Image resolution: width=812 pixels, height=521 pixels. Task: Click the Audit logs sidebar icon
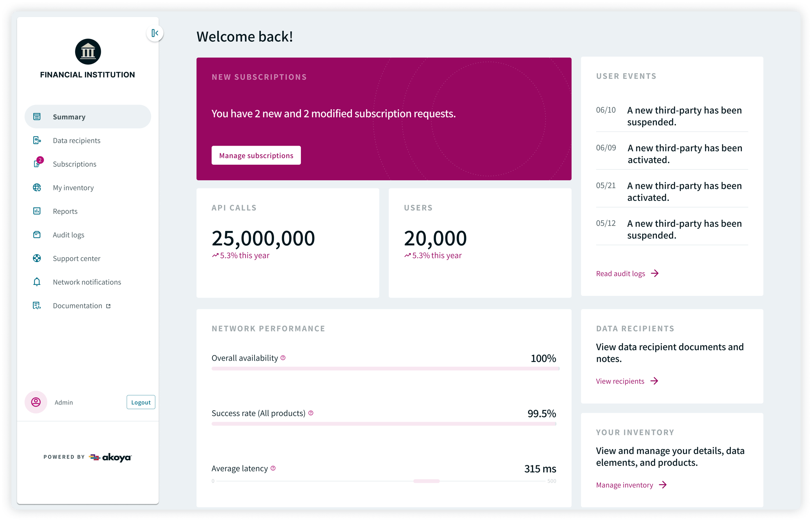click(37, 234)
